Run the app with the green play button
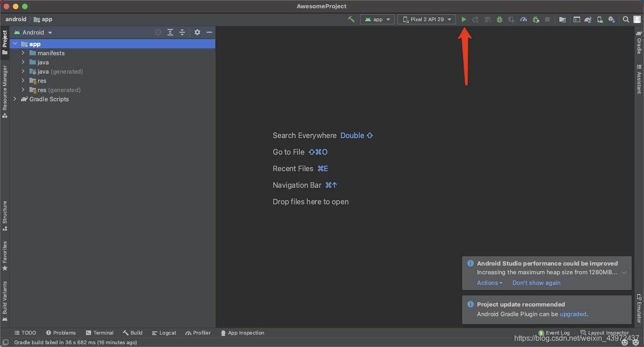The height and width of the screenshot is (347, 644). coord(464,19)
